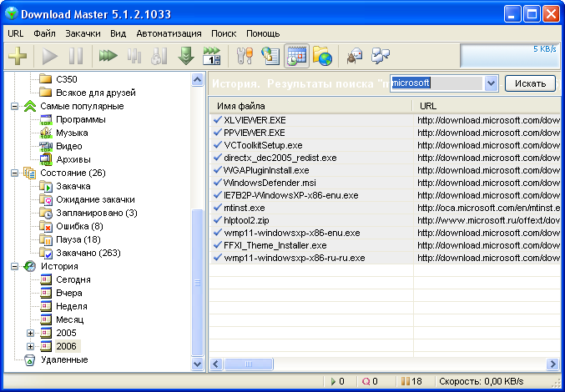Click the microsoft search input field
The width and height of the screenshot is (565, 392).
[x=436, y=83]
